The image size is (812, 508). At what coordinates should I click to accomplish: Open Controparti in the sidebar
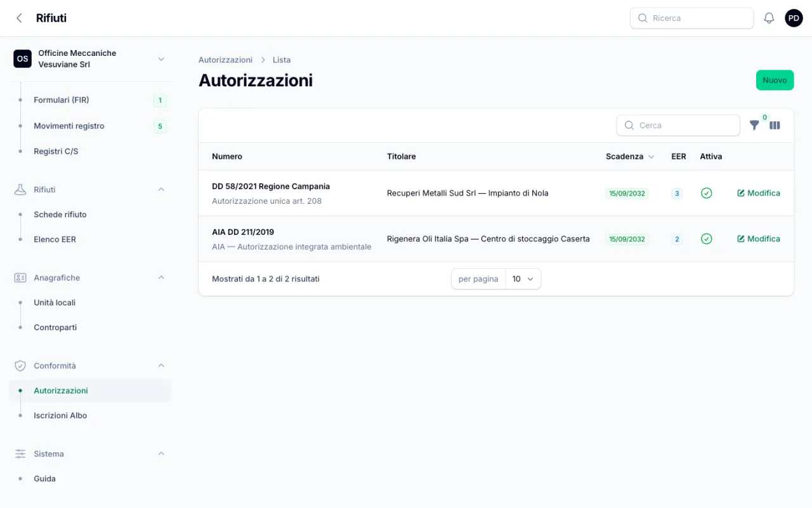(x=90, y=328)
